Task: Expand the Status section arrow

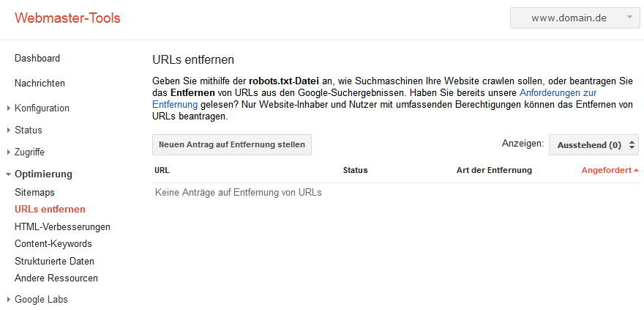Action: pyautogui.click(x=8, y=130)
